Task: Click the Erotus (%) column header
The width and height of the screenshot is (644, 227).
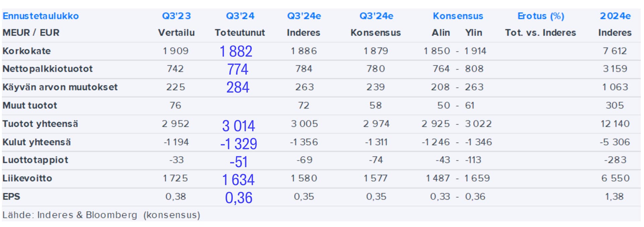Action: tap(541, 16)
